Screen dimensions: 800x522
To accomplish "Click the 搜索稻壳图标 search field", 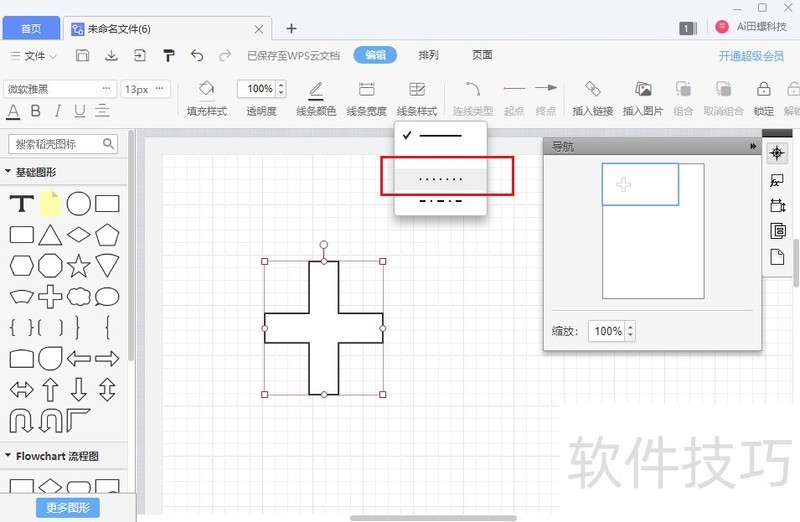I will click(x=62, y=144).
